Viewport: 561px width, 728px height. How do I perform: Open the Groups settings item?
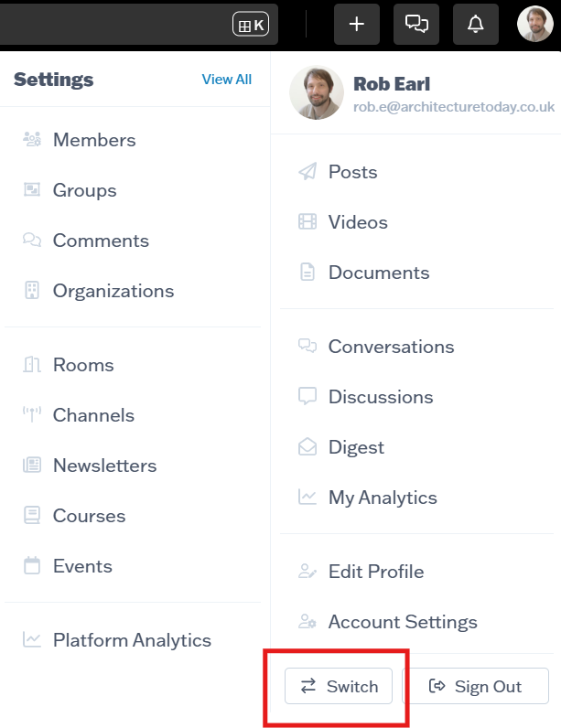84,190
